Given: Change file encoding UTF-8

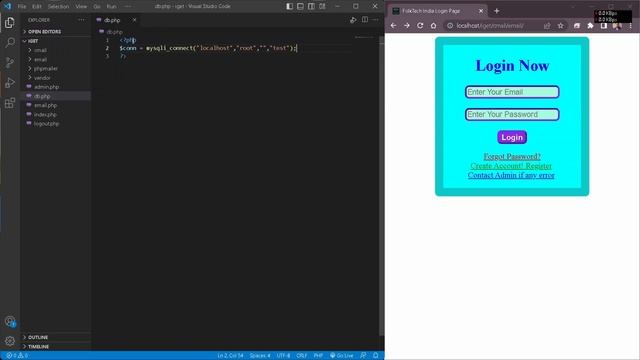Looking at the screenshot, I should pos(283,356).
